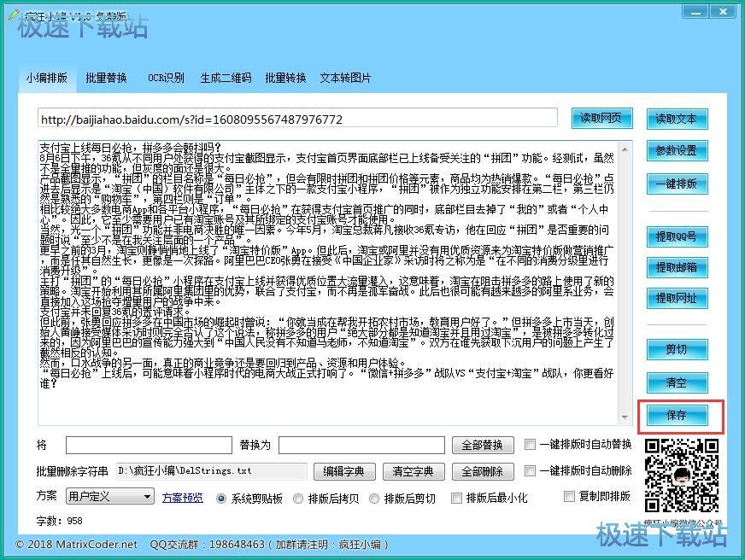Minimize the 疯狂小编 window

click(695, 11)
